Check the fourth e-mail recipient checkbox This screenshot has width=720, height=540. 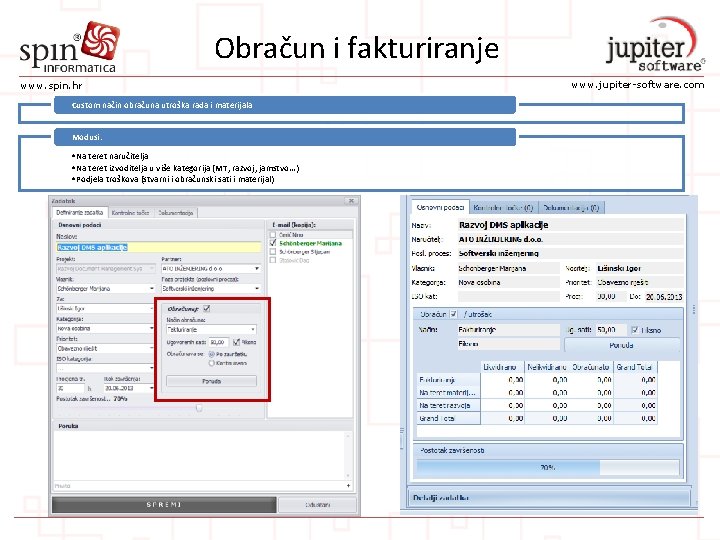tap(273, 260)
